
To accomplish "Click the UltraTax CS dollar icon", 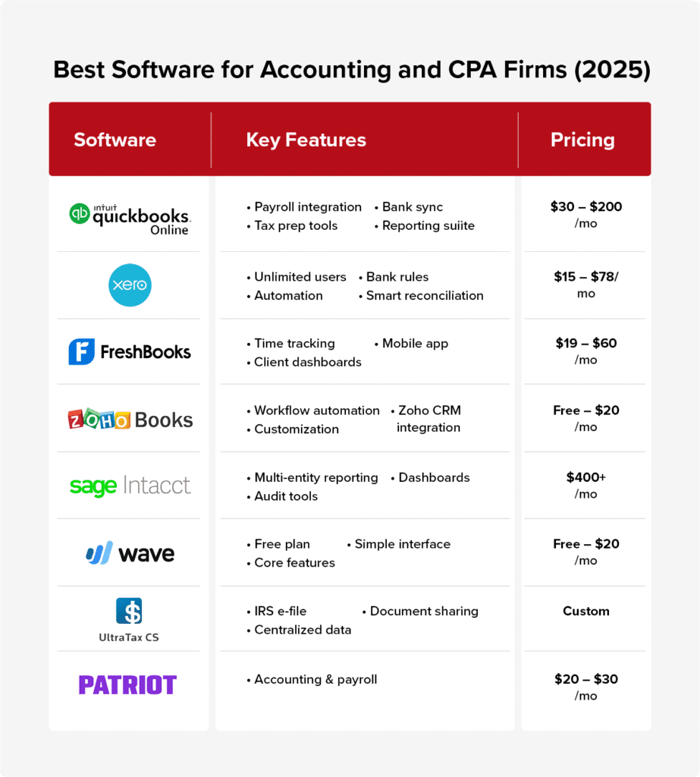I will pos(129,611).
